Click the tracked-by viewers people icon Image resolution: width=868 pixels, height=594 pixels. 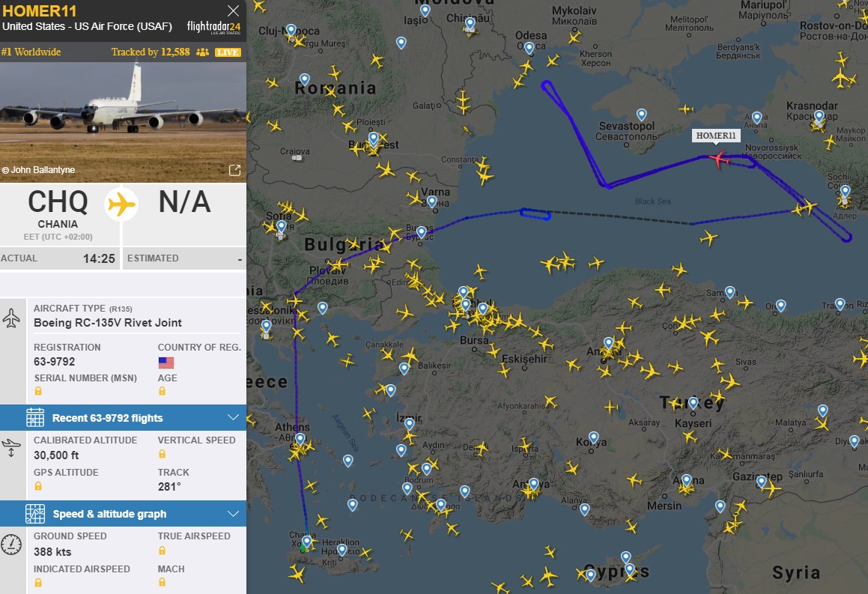click(x=203, y=52)
